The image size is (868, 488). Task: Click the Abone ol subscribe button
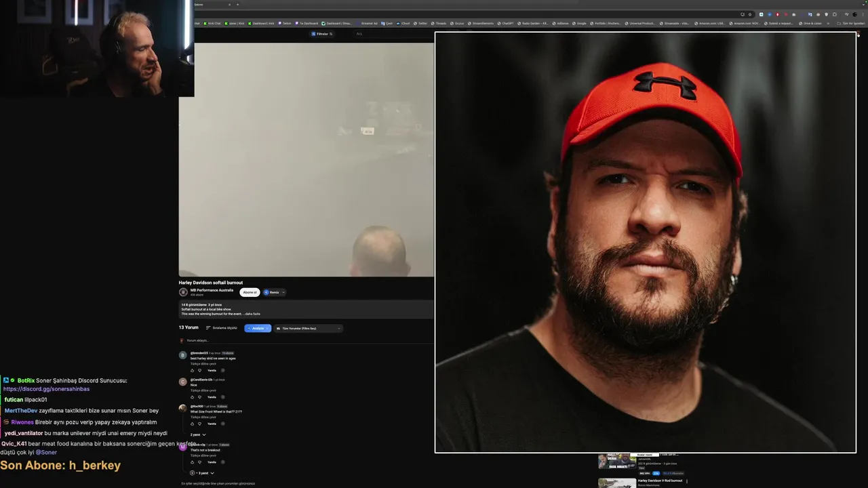click(x=250, y=292)
